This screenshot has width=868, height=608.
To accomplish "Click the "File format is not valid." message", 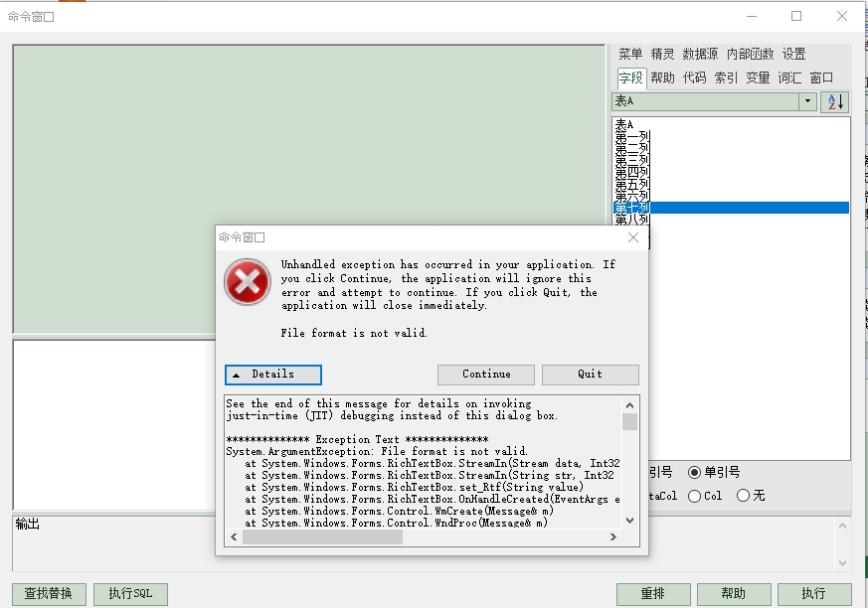I will [354, 333].
